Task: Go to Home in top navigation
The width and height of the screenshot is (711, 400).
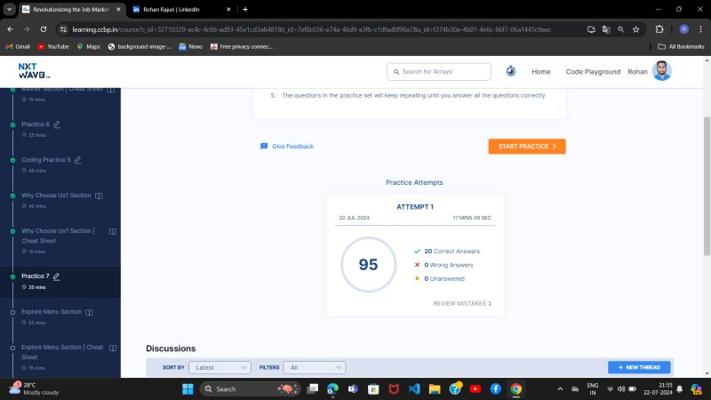Action: pyautogui.click(x=541, y=71)
